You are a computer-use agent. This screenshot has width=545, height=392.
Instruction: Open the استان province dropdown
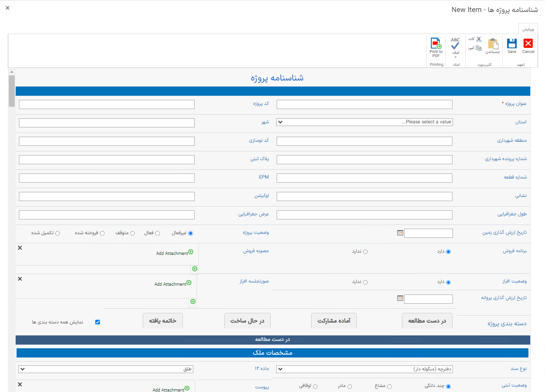coord(364,122)
